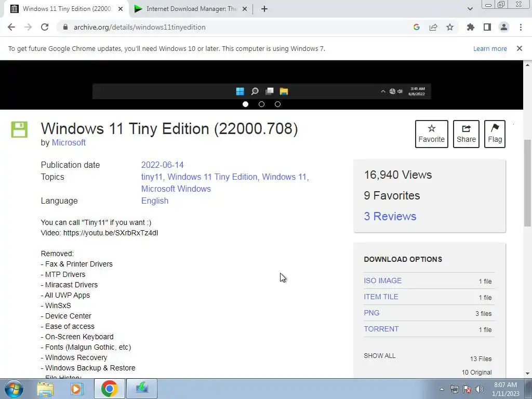Open the Google icon in address bar
532x399 pixels.
pyautogui.click(x=417, y=27)
